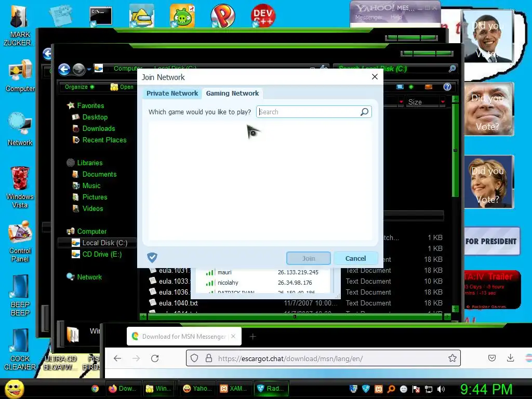The height and width of the screenshot is (399, 532).
Task: Click the Pocket save icon in browser
Action: pyautogui.click(x=492, y=358)
